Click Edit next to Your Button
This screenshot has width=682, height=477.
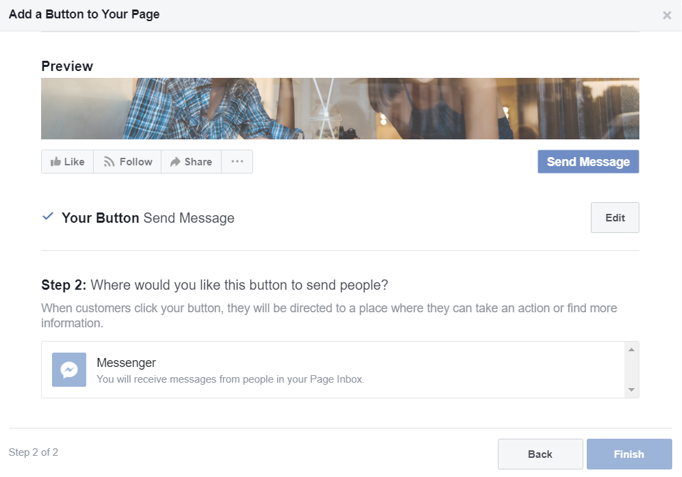[x=615, y=217]
